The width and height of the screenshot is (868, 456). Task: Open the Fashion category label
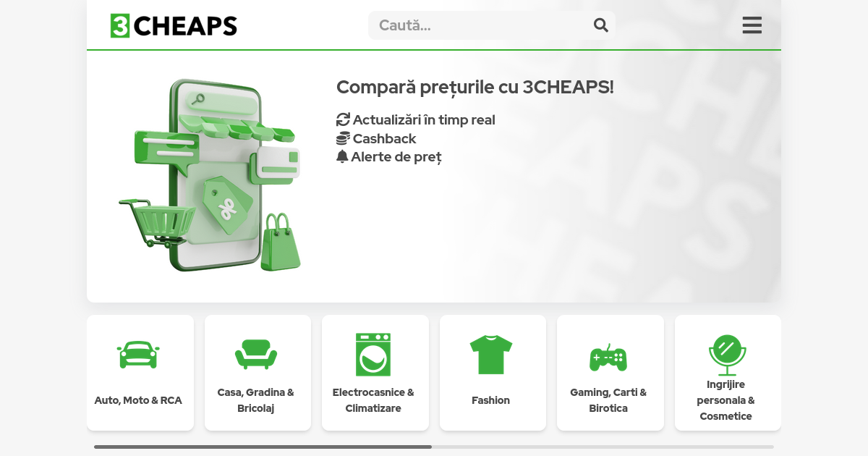[x=491, y=400]
